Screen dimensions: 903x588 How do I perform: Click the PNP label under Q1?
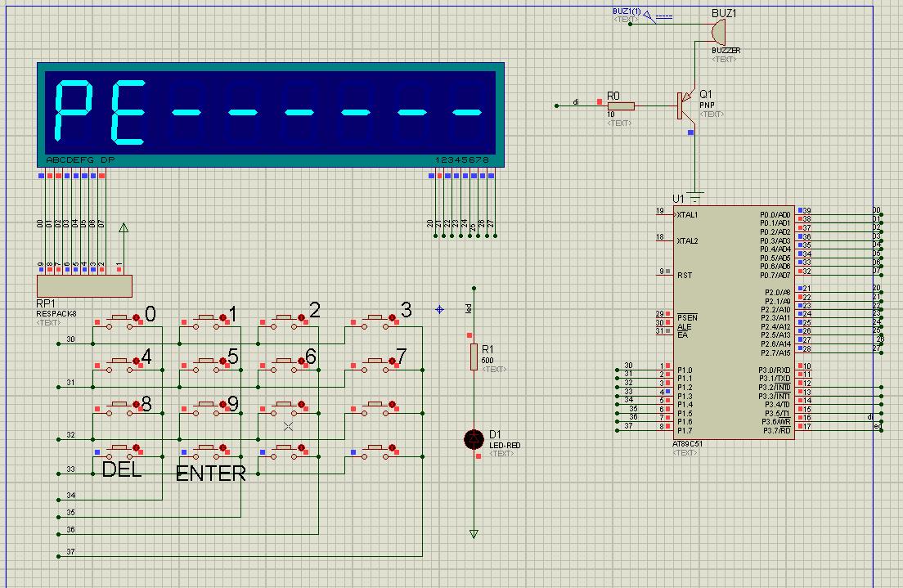tap(708, 105)
